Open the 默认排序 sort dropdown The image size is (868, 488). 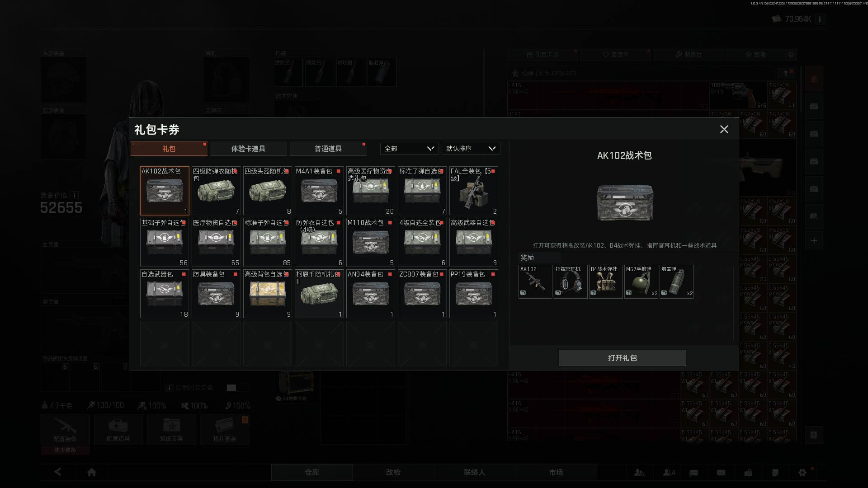coord(470,149)
